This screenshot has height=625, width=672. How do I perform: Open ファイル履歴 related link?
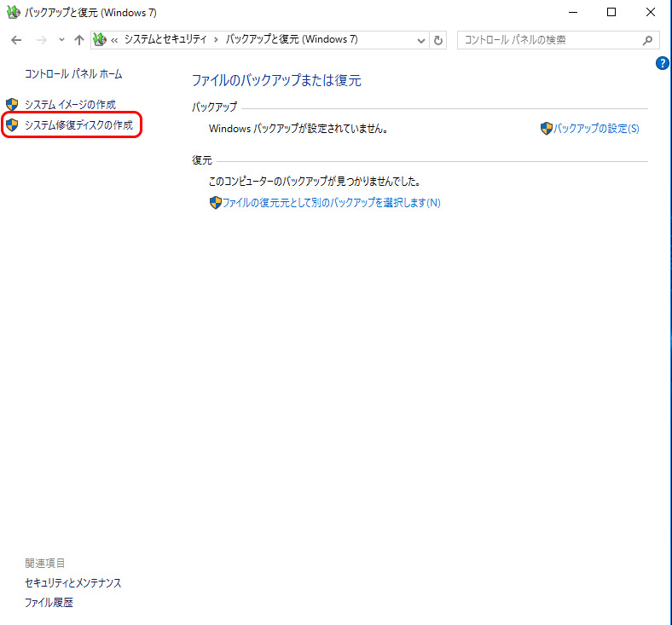(49, 603)
